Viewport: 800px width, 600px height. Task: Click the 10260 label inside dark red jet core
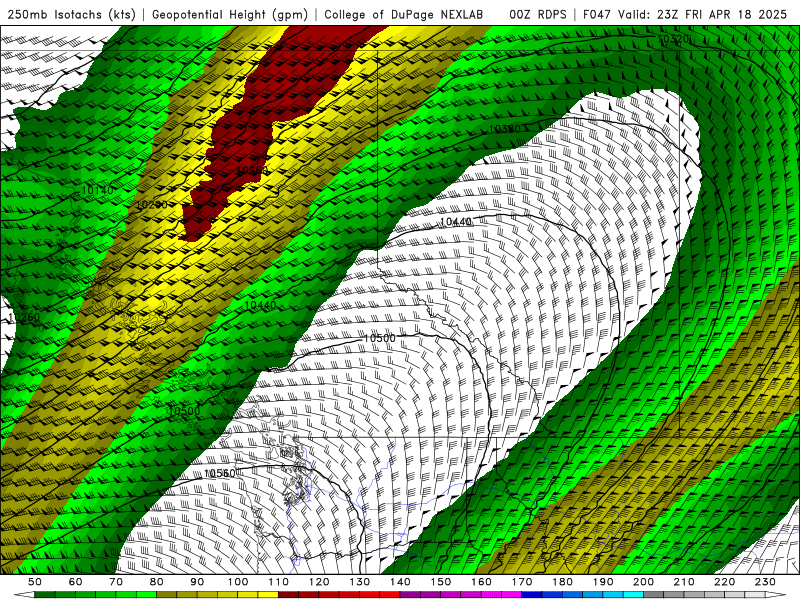click(x=253, y=170)
